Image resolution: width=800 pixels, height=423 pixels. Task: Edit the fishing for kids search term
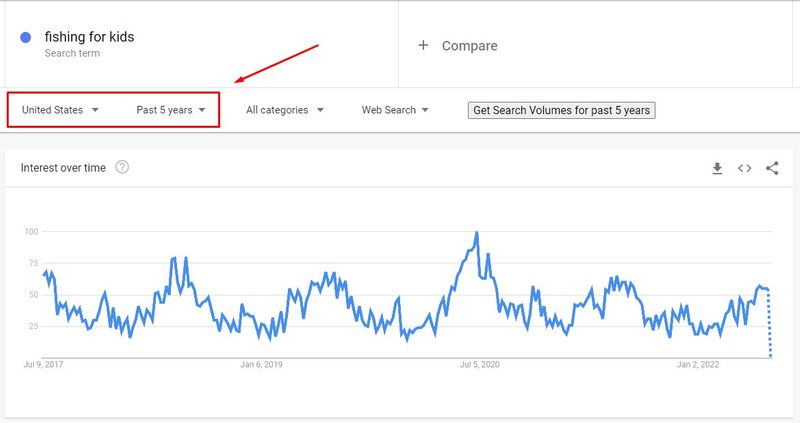click(89, 37)
